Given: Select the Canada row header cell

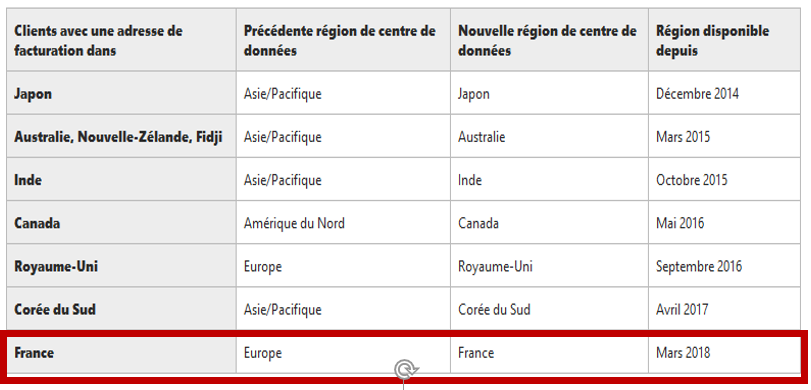Looking at the screenshot, I should coord(122,223).
